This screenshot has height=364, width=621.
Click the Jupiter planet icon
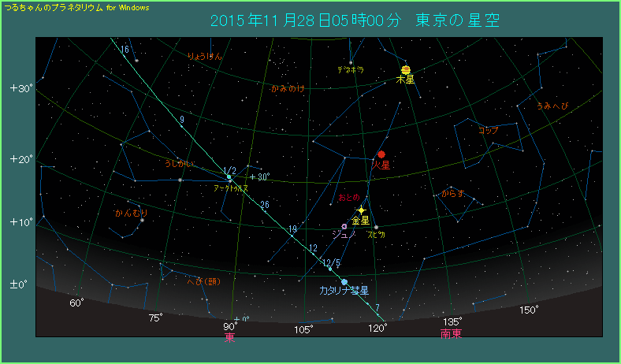tap(405, 69)
